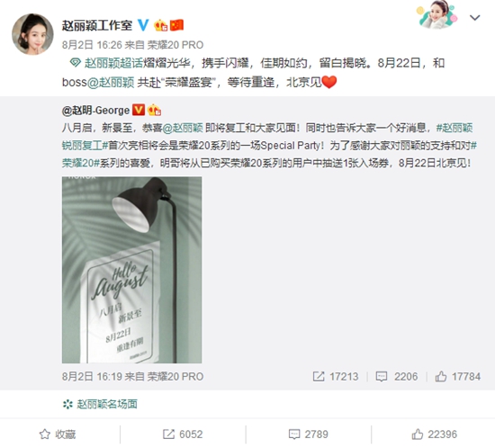Click the blue verified V badge

pos(143,25)
